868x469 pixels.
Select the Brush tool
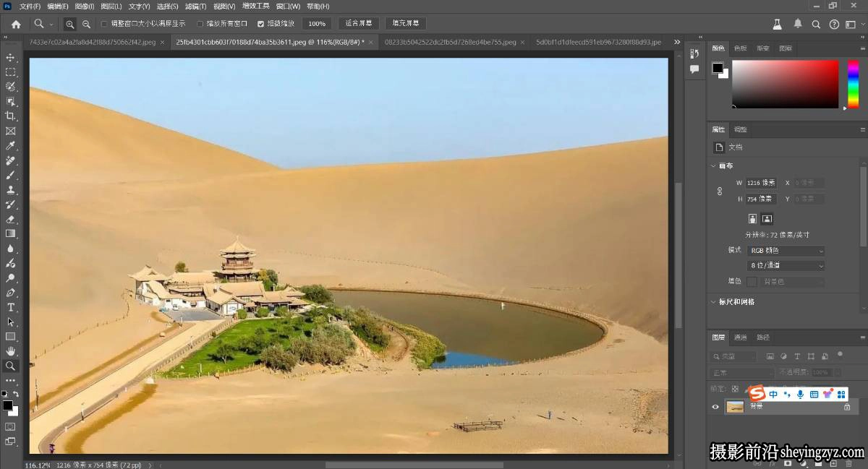coord(10,175)
